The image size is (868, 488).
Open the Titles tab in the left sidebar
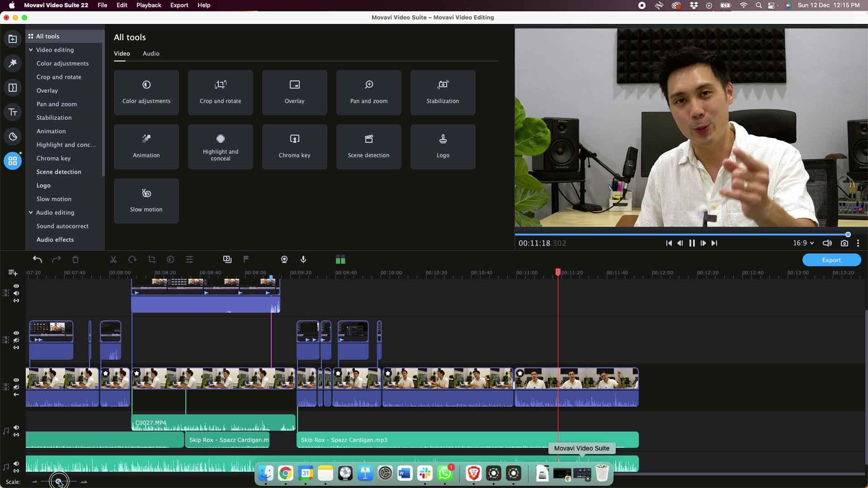click(13, 112)
